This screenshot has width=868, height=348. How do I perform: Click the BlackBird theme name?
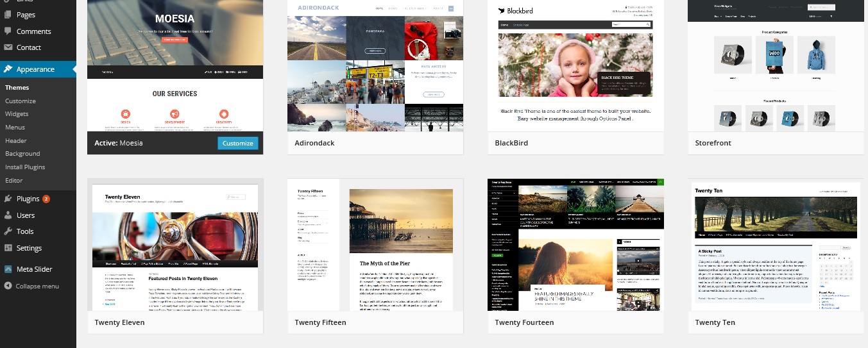[511, 143]
